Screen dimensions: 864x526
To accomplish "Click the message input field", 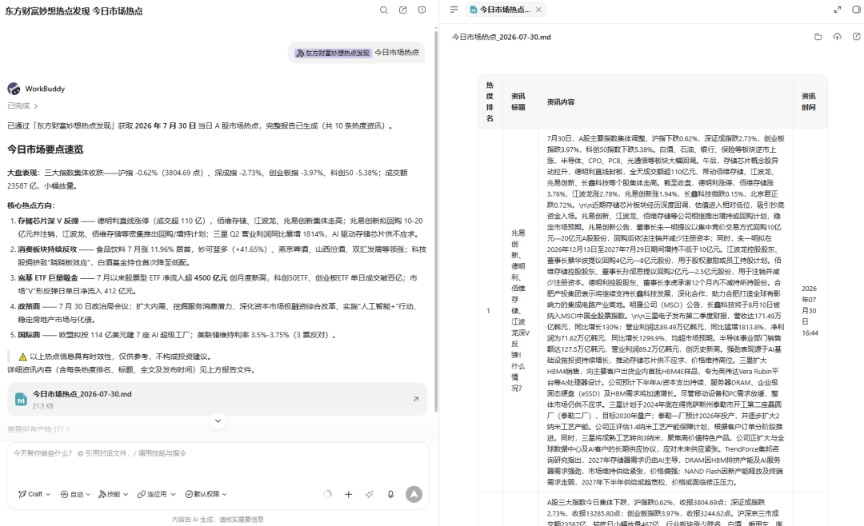I will pos(218,463).
